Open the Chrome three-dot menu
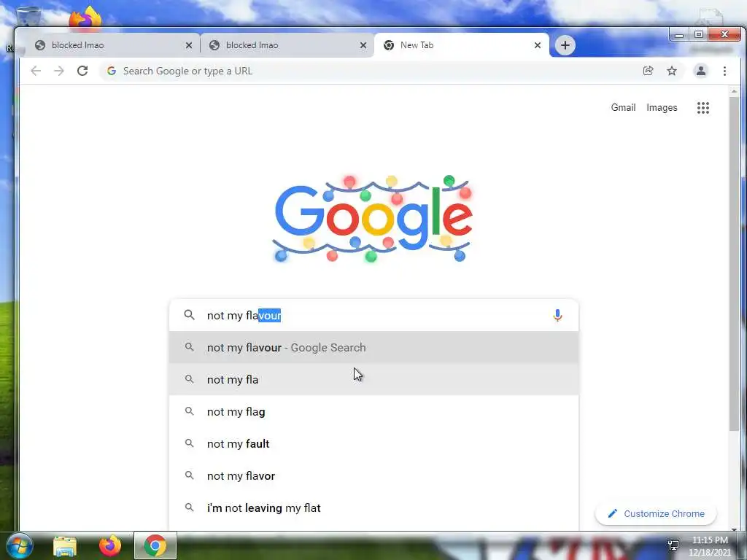This screenshot has width=747, height=560. [x=724, y=71]
